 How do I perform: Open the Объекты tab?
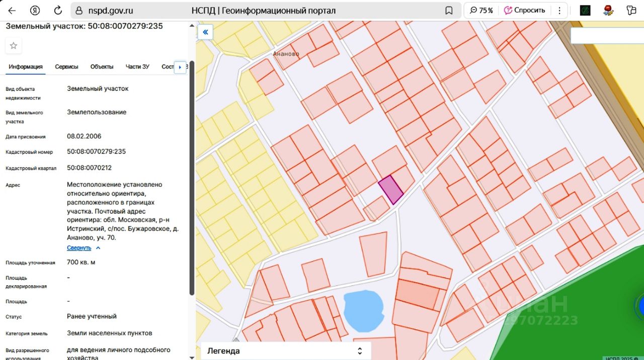pos(102,66)
